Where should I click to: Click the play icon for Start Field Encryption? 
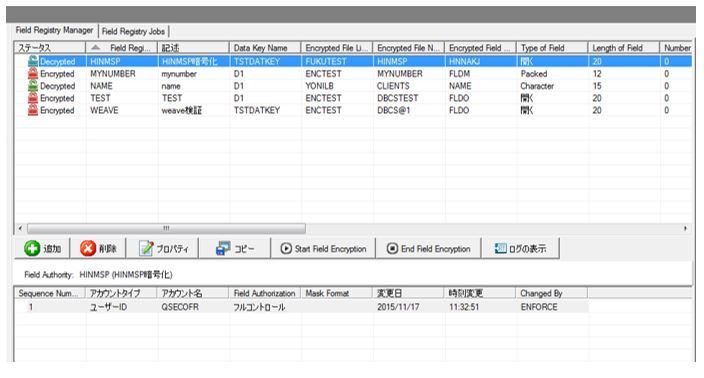[x=286, y=248]
